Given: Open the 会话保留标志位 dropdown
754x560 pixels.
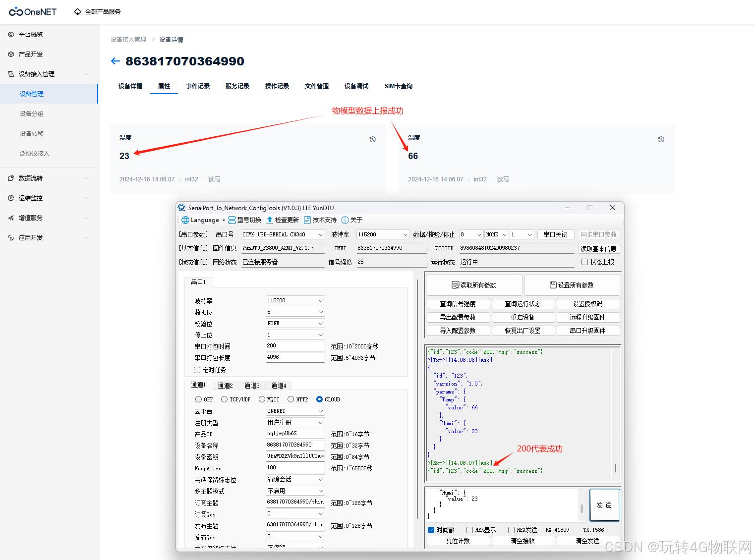Looking at the screenshot, I should click(x=295, y=479).
